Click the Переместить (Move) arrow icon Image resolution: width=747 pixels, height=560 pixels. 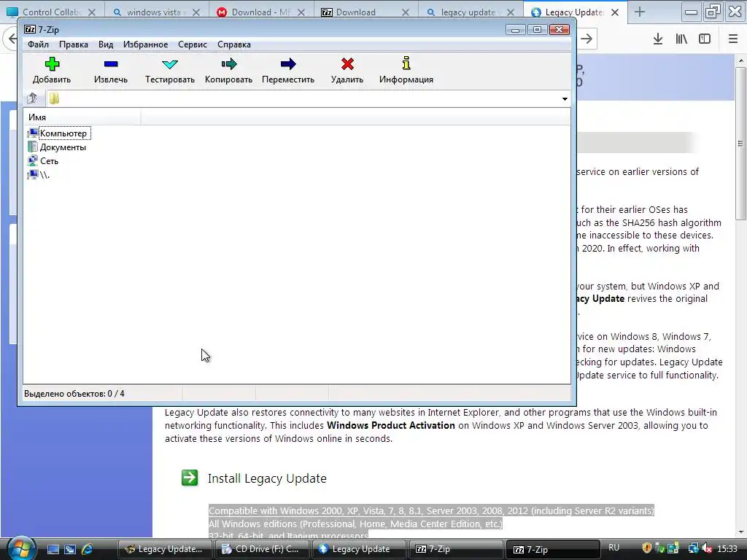pos(288,64)
